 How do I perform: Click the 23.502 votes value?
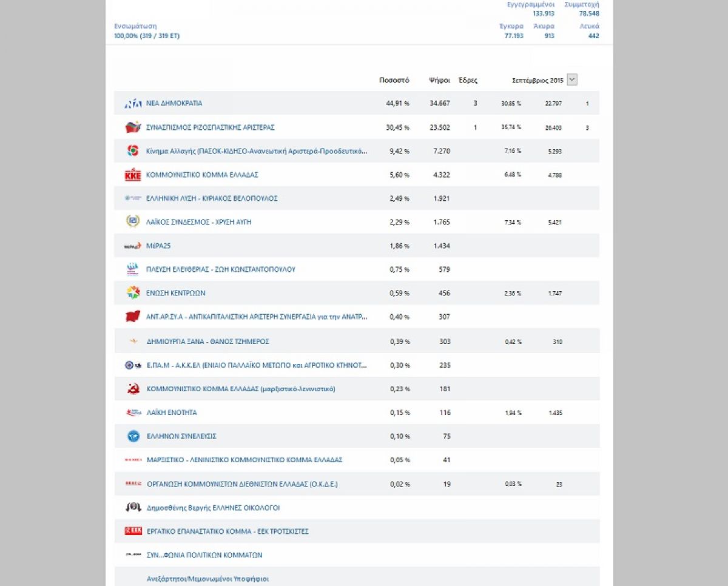coord(440,127)
